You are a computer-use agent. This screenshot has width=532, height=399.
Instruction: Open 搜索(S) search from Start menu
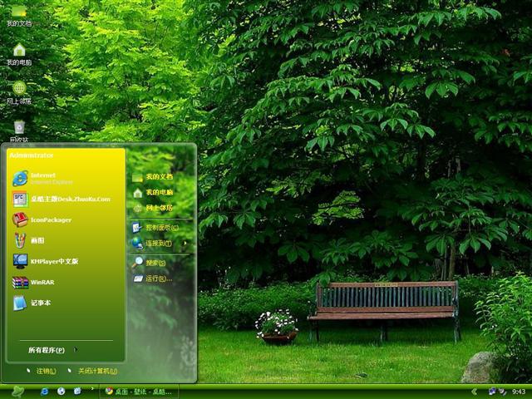pyautogui.click(x=149, y=263)
